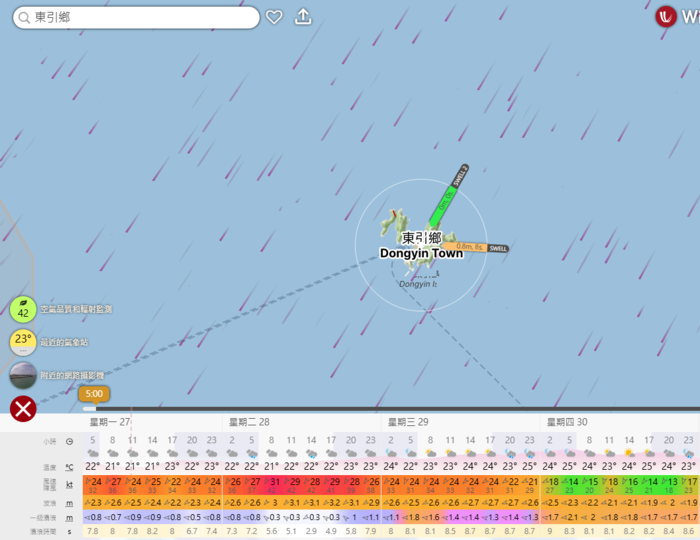Toggle wind speed unit kt

tap(69, 484)
